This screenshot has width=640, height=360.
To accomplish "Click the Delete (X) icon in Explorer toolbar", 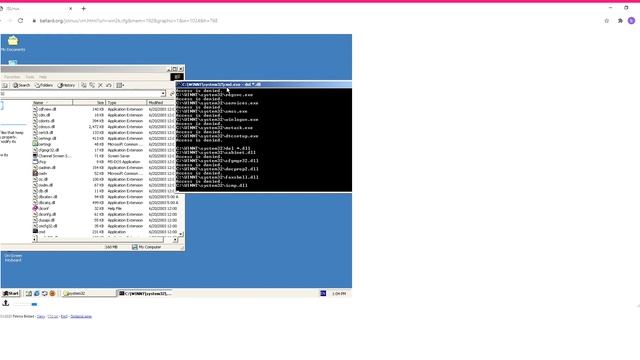I will click(x=100, y=85).
